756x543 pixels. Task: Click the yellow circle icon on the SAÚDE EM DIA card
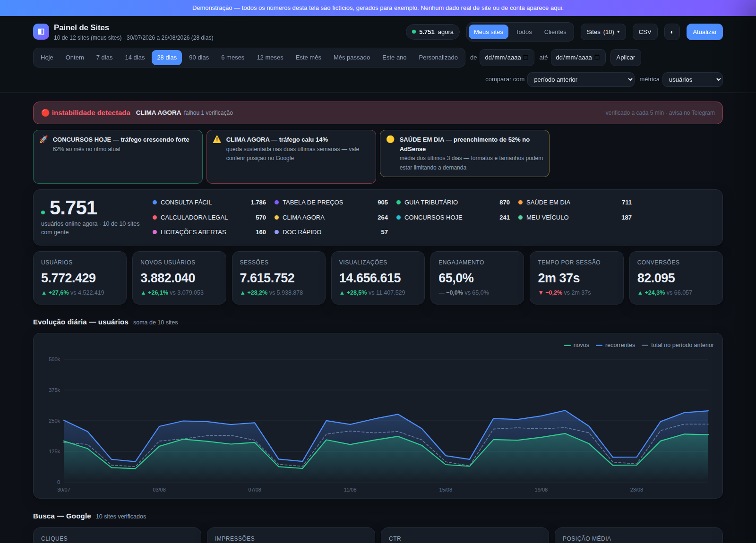[x=390, y=139]
